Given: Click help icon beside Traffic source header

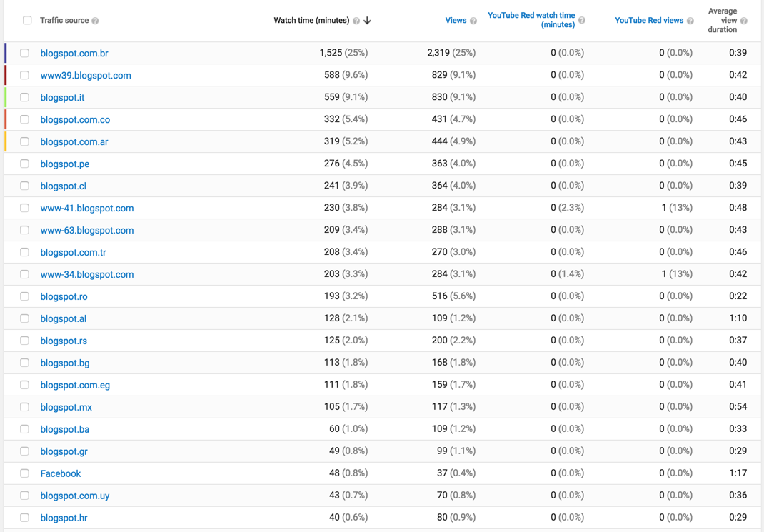Looking at the screenshot, I should [x=95, y=21].
